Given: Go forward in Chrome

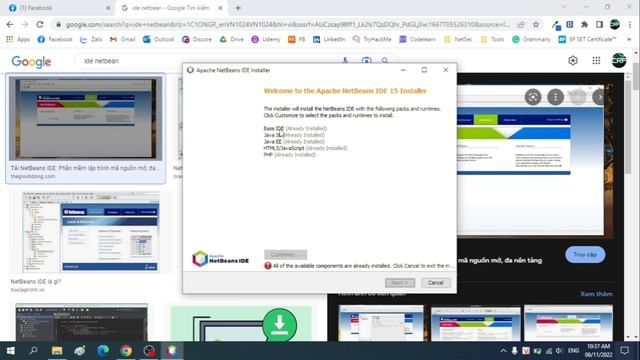Looking at the screenshot, I should [x=24, y=24].
